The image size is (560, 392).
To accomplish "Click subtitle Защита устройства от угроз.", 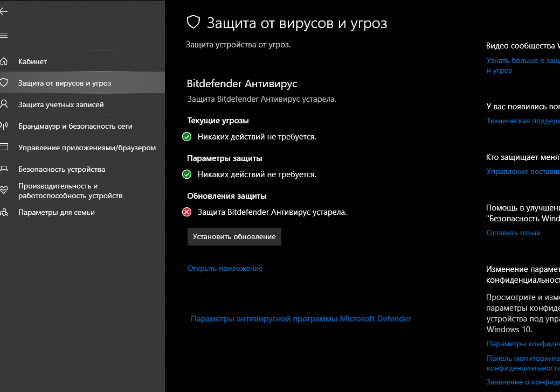I will tap(238, 45).
